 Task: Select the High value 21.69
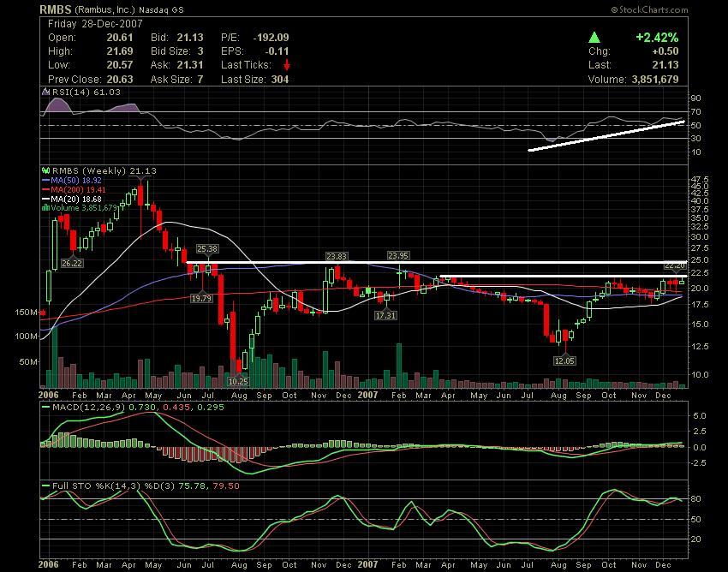(x=120, y=51)
